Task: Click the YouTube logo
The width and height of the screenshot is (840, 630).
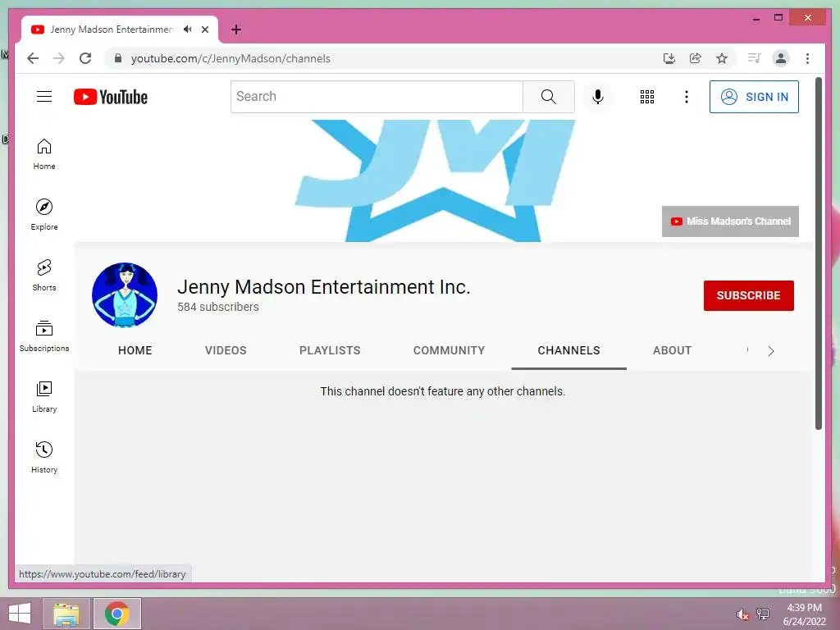Action: click(x=111, y=97)
